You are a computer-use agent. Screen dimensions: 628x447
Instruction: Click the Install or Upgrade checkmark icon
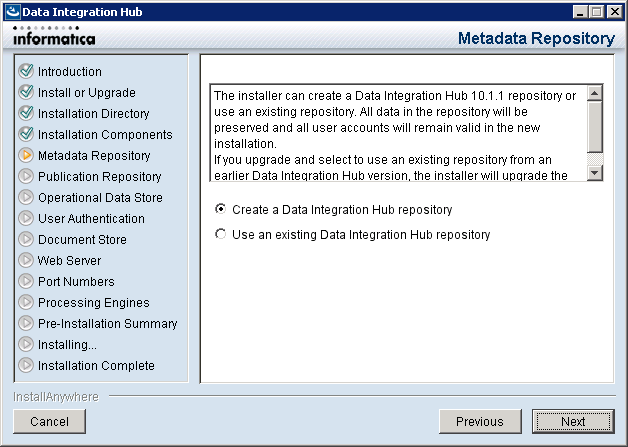pyautogui.click(x=26, y=93)
